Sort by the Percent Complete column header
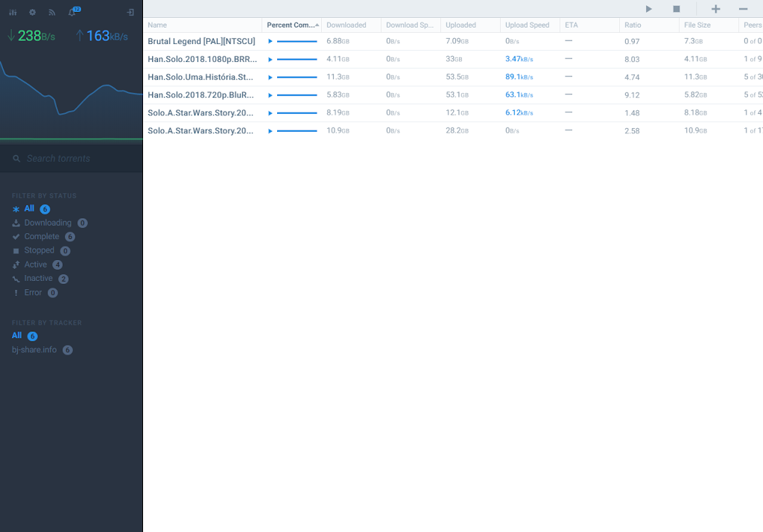The image size is (763, 532). click(291, 25)
